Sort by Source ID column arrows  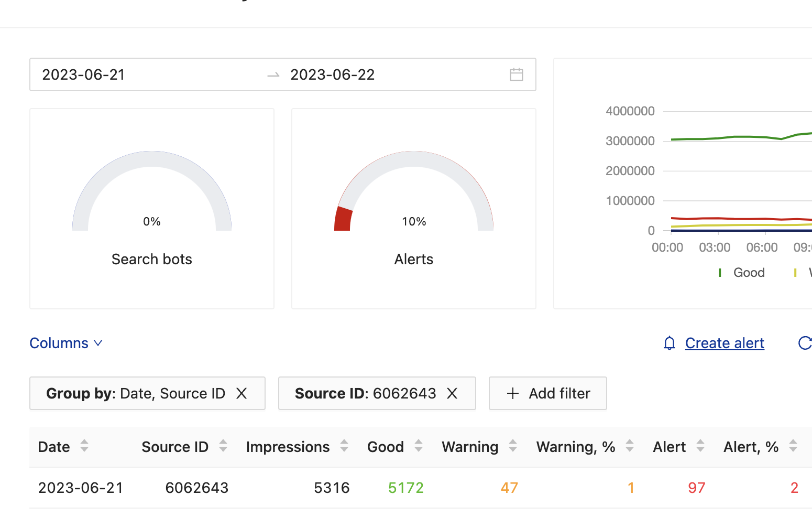(223, 446)
